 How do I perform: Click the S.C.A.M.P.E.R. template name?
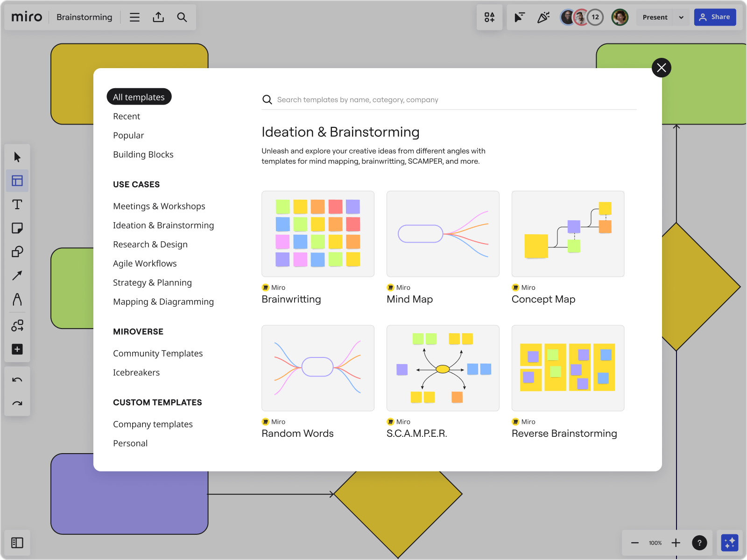pos(417,434)
